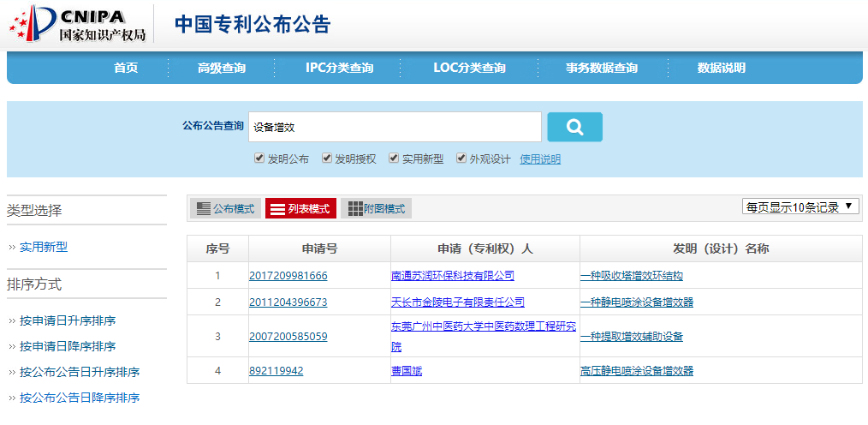Screen dimensions: 868x425
Task: Select 列表模式 list view
Action: coord(300,208)
